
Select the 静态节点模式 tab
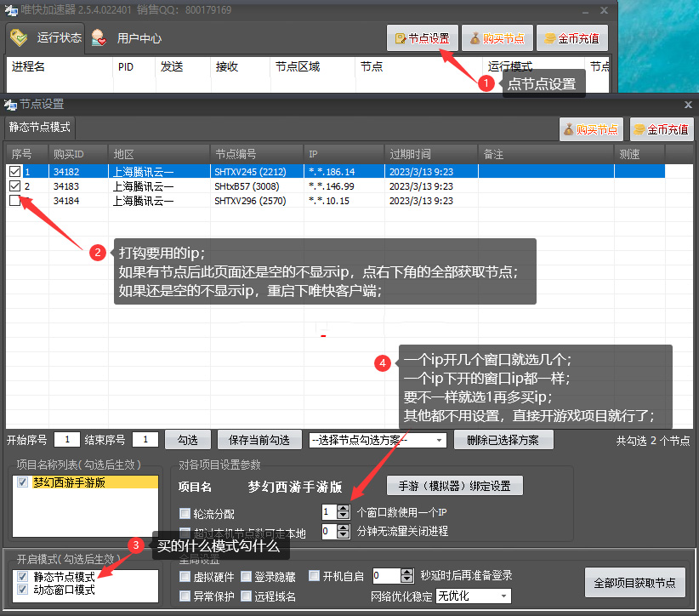pyautogui.click(x=40, y=127)
